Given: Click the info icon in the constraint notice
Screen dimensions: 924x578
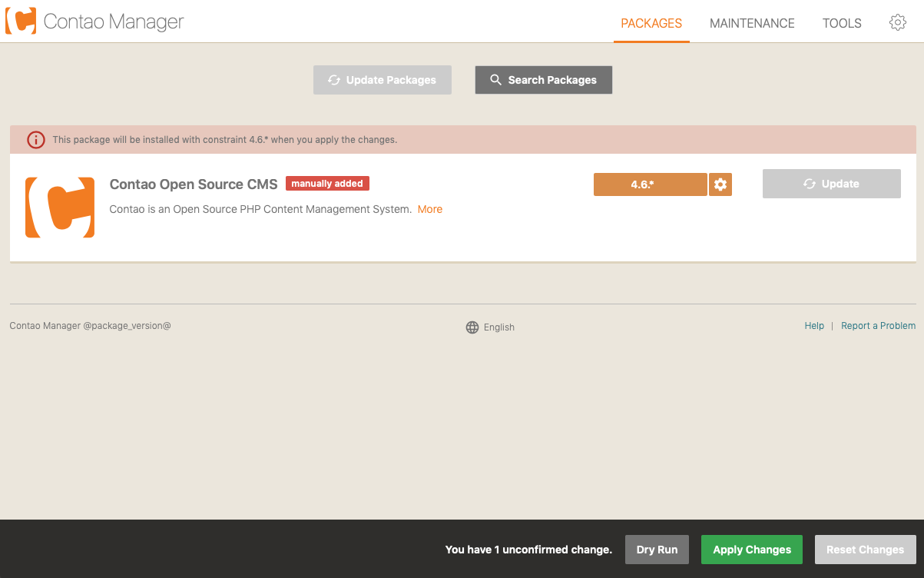Looking at the screenshot, I should (36, 140).
